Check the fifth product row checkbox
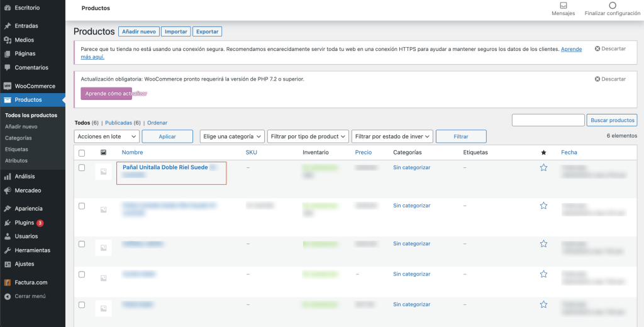This screenshot has width=644, height=327. (x=82, y=305)
